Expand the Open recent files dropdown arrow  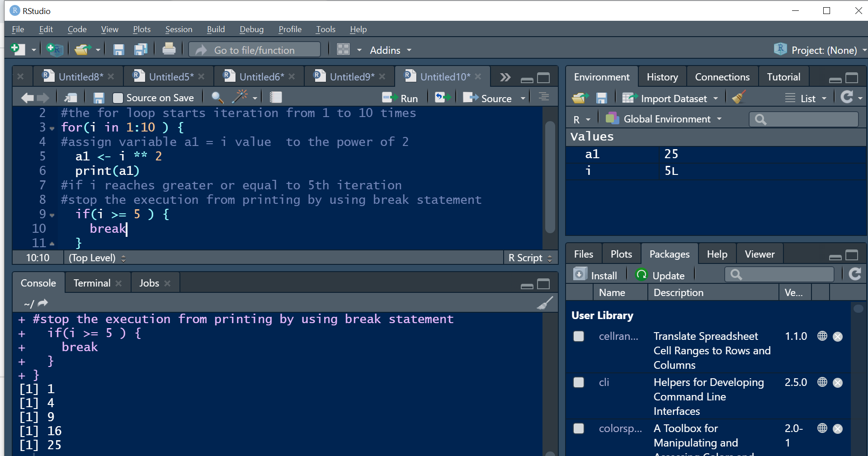98,50
